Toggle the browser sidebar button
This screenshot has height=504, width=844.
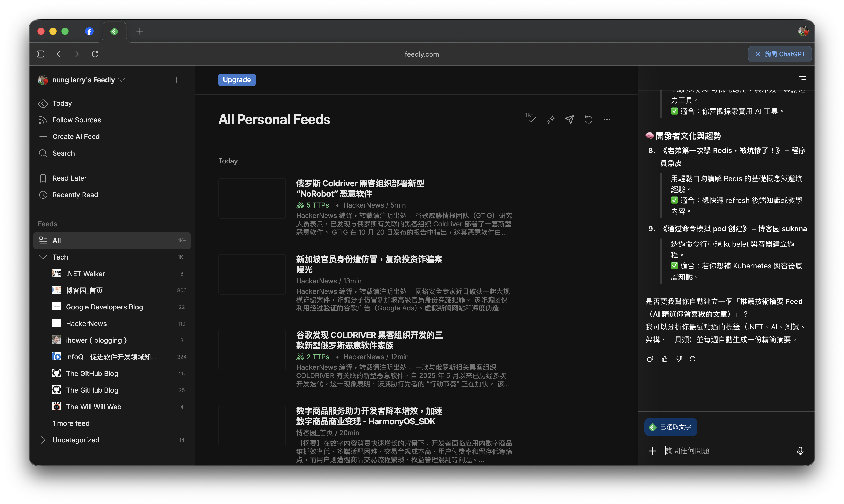tap(41, 54)
